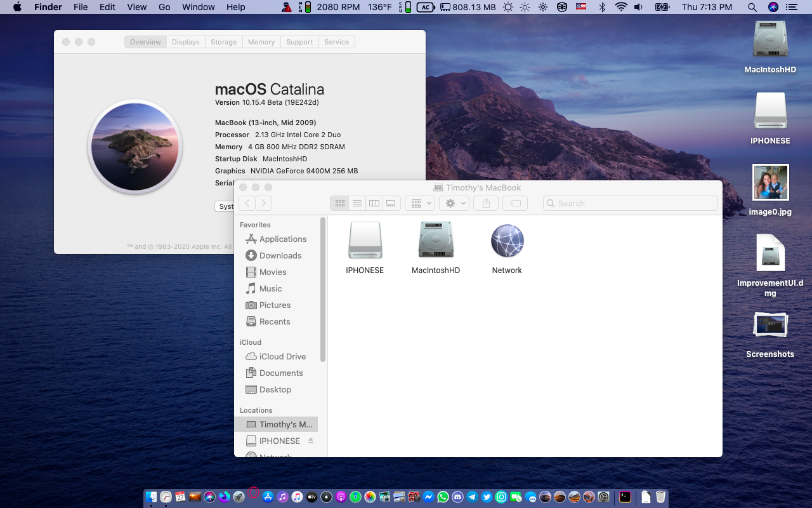Image resolution: width=812 pixels, height=508 pixels.
Task: Select ImprovementUI.dmg on the desktop
Action: click(770, 265)
